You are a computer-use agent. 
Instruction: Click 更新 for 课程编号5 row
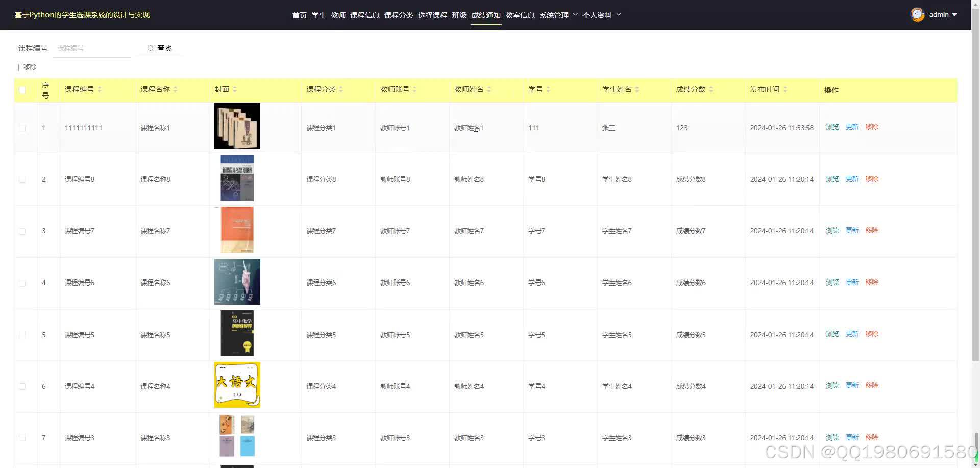pos(852,334)
